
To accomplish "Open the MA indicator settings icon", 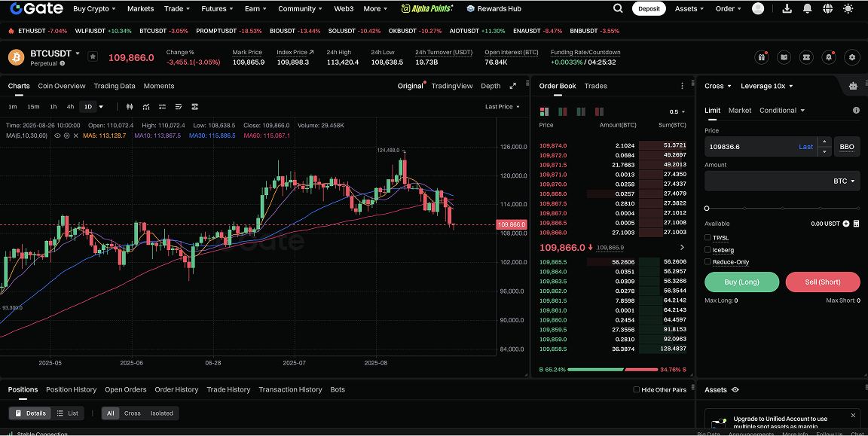I will (66, 136).
